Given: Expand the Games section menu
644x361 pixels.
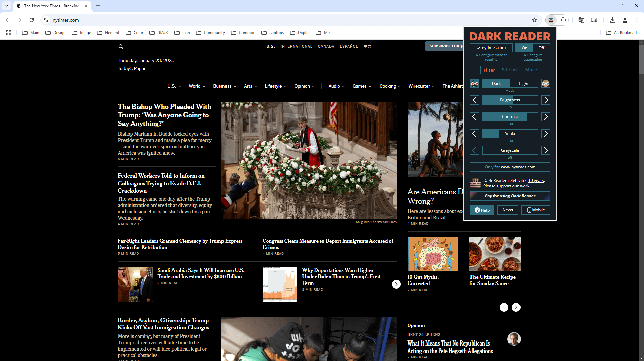Looking at the screenshot, I should tap(362, 86).
